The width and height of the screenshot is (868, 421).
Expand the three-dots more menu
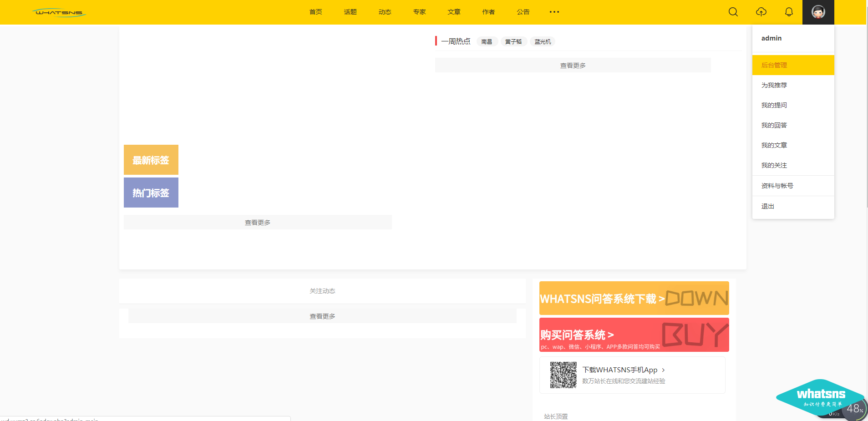point(554,12)
